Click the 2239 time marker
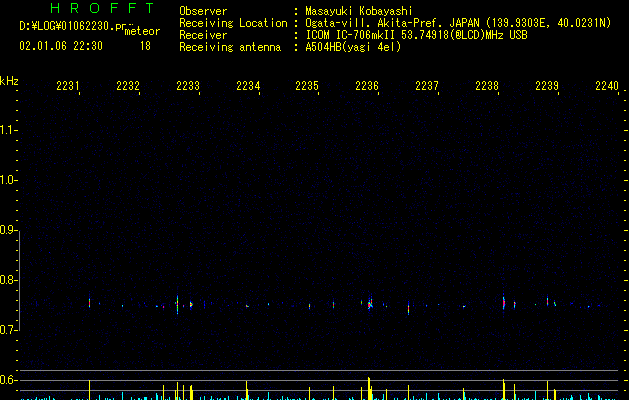The height and width of the screenshot is (400, 629). 547,85
